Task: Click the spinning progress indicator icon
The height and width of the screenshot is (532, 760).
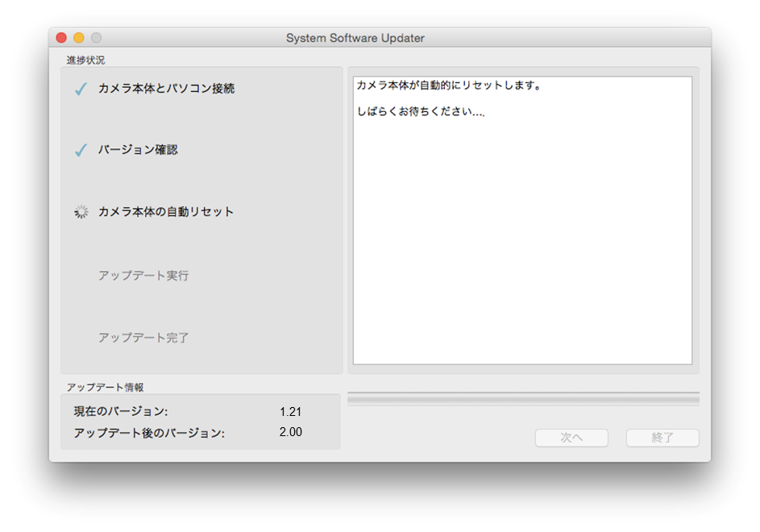Action: (x=81, y=212)
